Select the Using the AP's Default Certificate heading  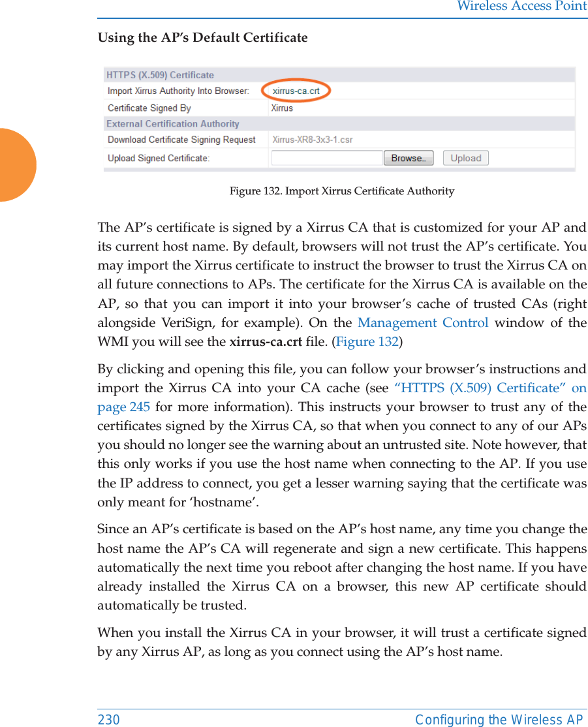202,37
